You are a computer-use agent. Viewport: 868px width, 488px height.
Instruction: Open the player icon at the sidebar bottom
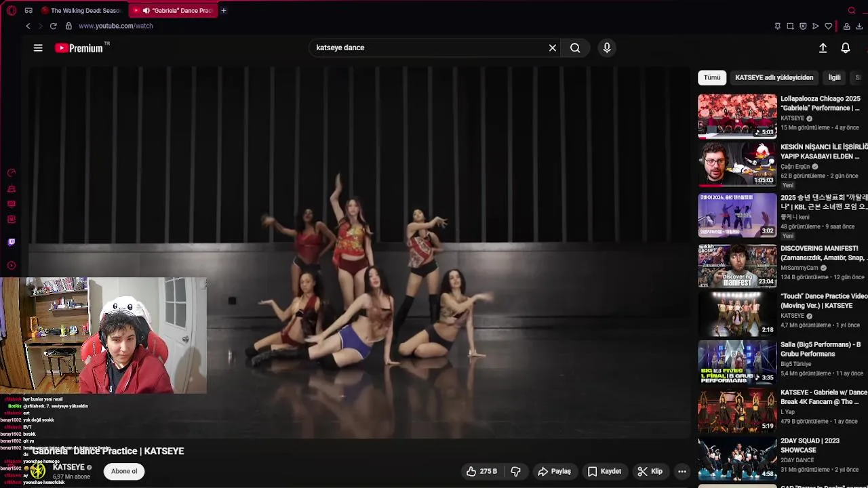(x=12, y=266)
